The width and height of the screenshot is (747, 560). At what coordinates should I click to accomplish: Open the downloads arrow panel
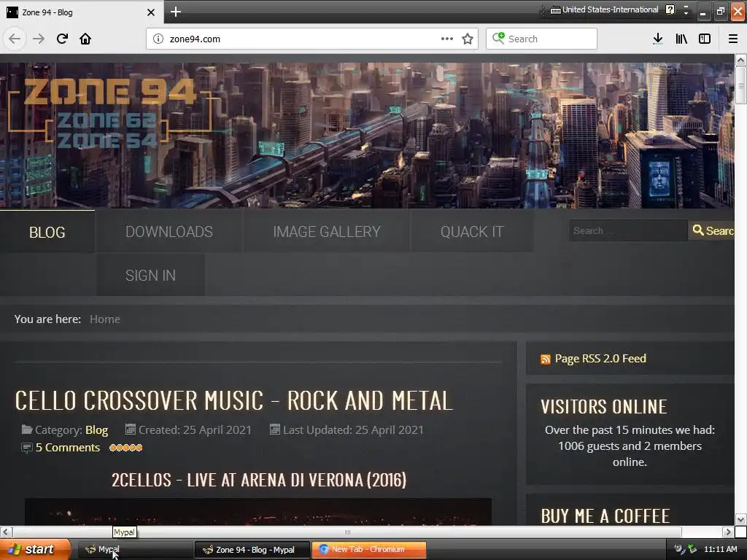pyautogui.click(x=657, y=39)
